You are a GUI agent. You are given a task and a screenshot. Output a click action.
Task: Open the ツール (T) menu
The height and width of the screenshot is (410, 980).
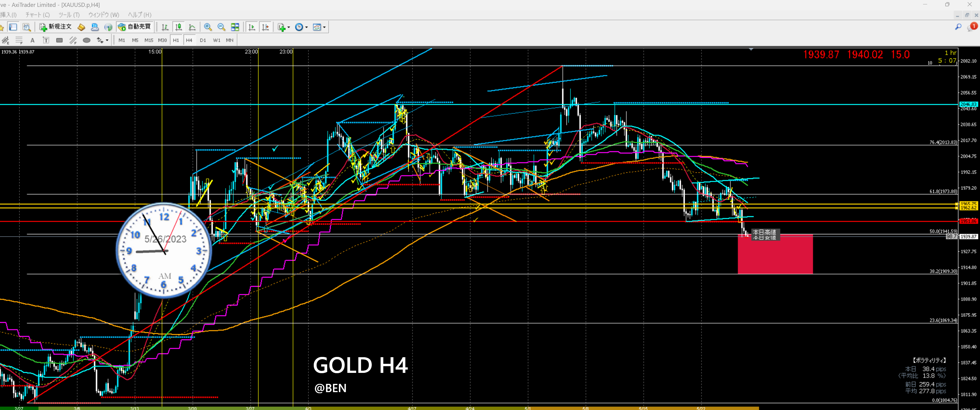[69, 15]
